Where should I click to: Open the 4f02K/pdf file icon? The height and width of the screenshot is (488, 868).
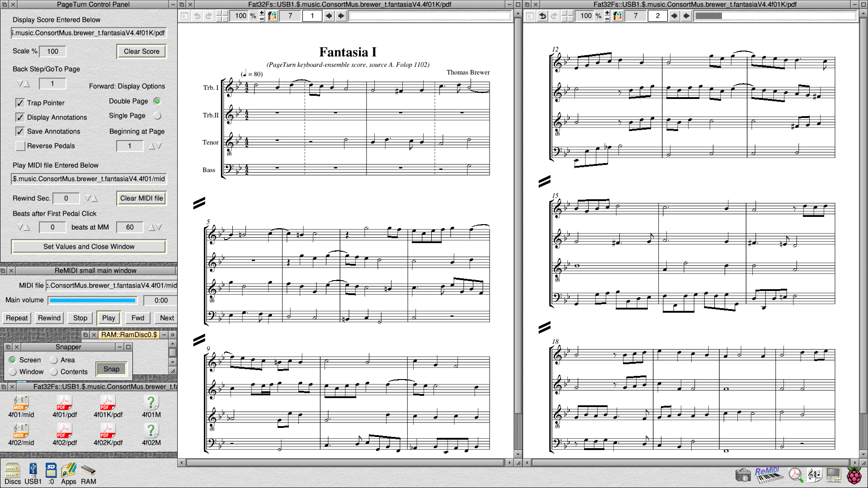pos(108,434)
